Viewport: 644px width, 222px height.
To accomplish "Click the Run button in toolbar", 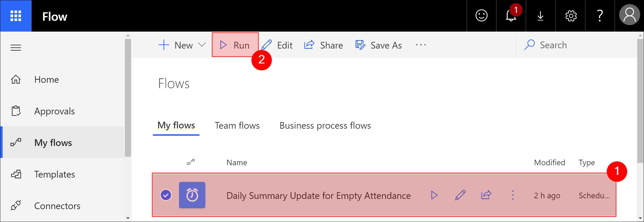I will [x=235, y=45].
